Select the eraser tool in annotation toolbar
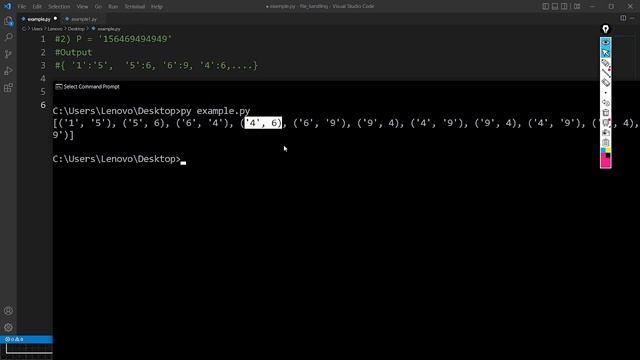 606,82
